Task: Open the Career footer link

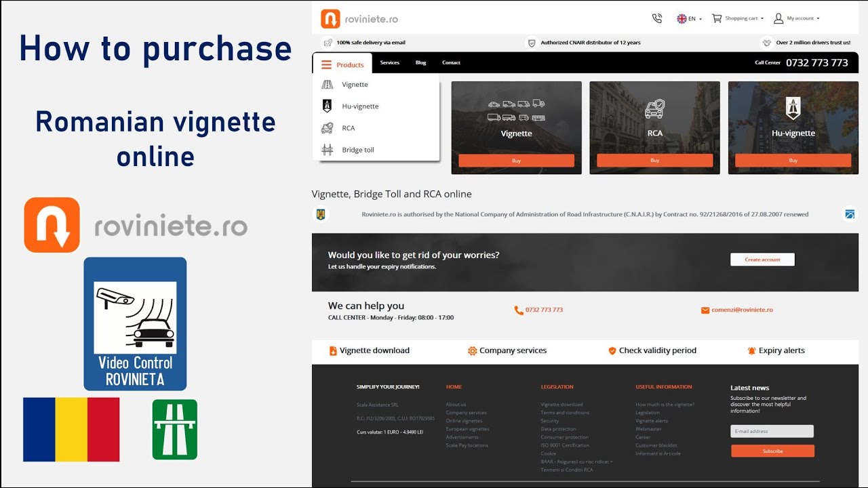Action: 643,437
